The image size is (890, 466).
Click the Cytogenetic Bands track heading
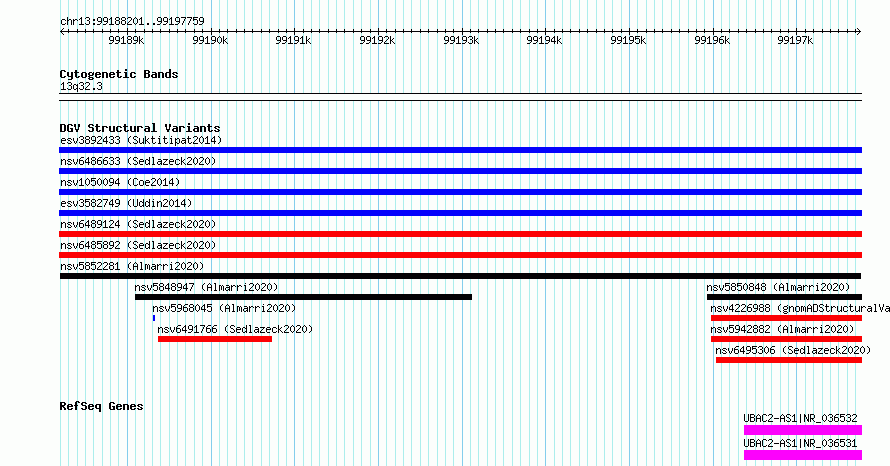point(119,74)
